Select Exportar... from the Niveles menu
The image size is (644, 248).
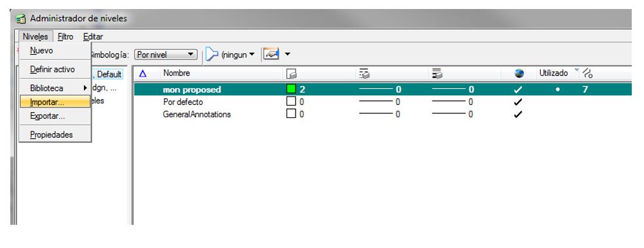tap(55, 116)
